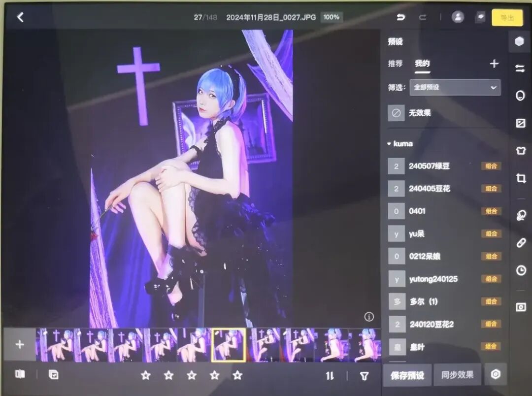This screenshot has width=532, height=396.
Task: Switch to the 推荐 tab
Action: click(395, 64)
